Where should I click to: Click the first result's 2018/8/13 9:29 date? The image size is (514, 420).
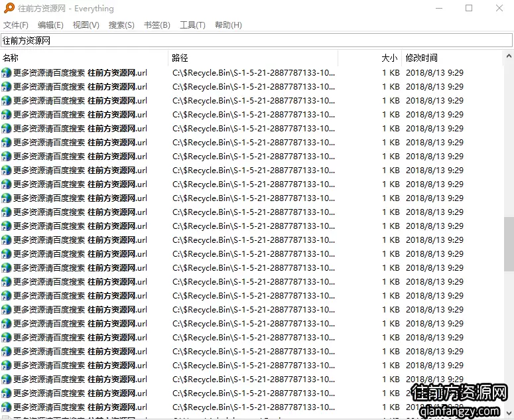coord(434,73)
